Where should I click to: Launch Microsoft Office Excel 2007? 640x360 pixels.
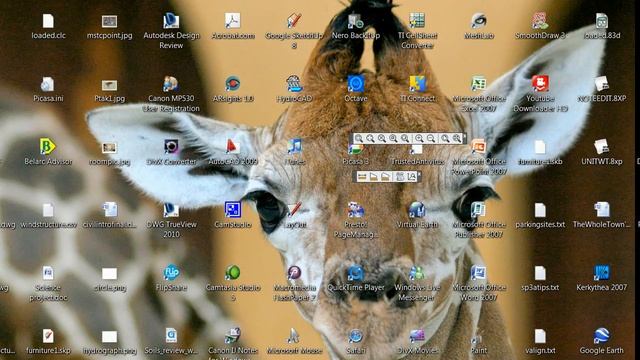(479, 84)
